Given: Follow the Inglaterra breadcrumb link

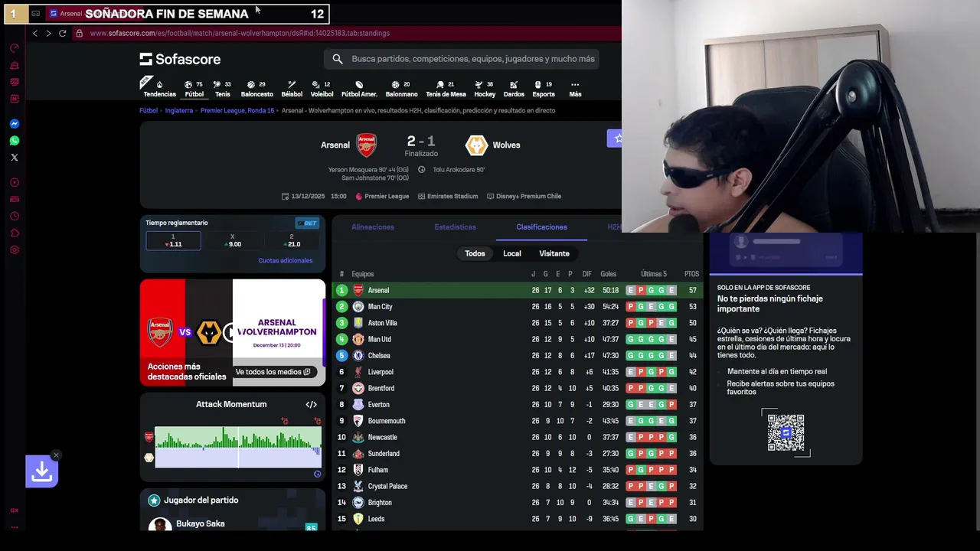Looking at the screenshot, I should 179,110.
